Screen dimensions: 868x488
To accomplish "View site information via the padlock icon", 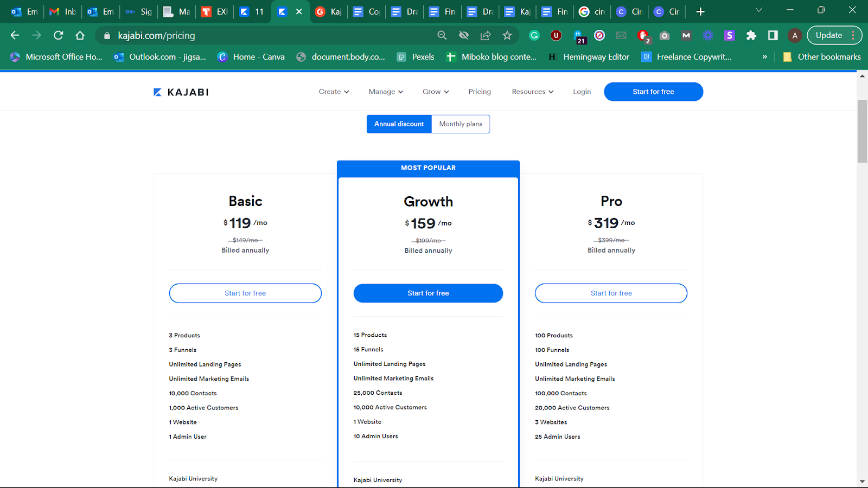I will click(x=107, y=35).
